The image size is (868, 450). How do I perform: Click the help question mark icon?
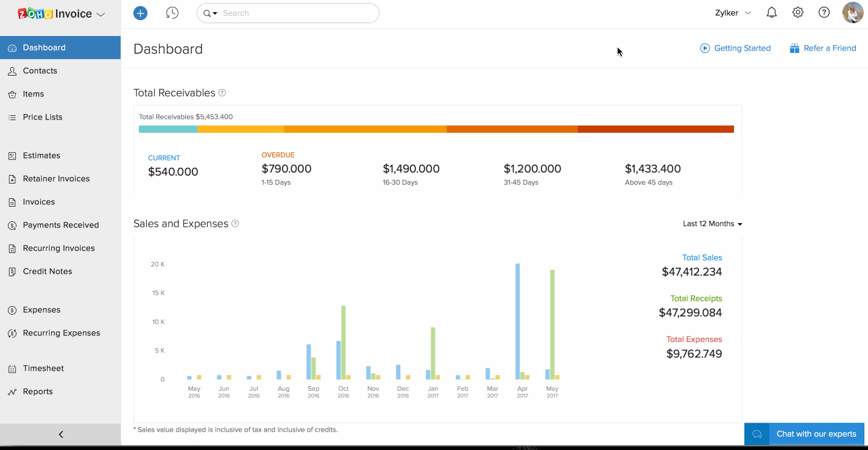(824, 13)
